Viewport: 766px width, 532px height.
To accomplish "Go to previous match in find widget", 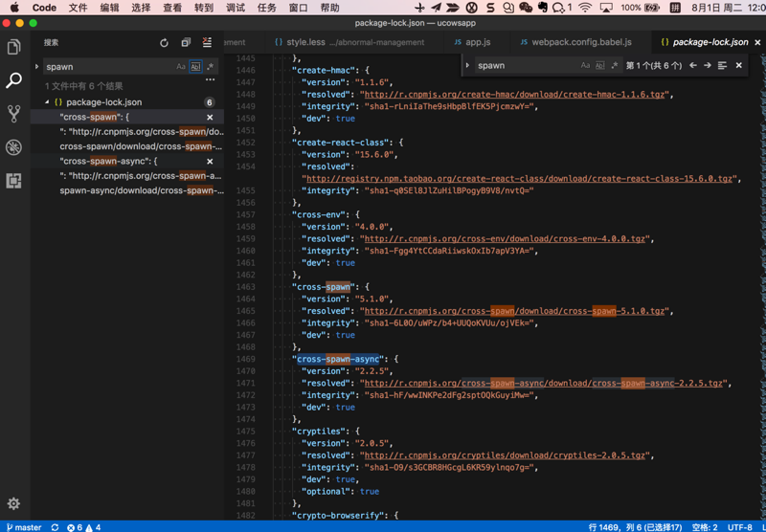I will 693,66.
